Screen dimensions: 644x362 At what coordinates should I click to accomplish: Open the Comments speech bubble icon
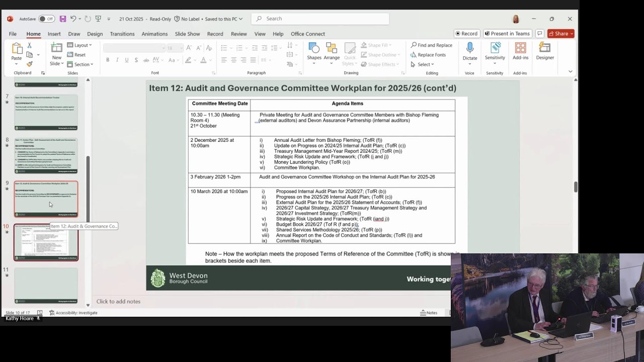539,34
